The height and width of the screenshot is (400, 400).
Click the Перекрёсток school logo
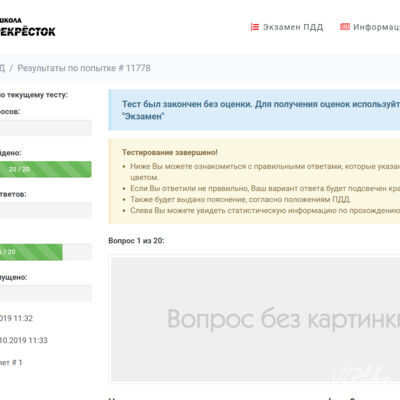[27, 27]
